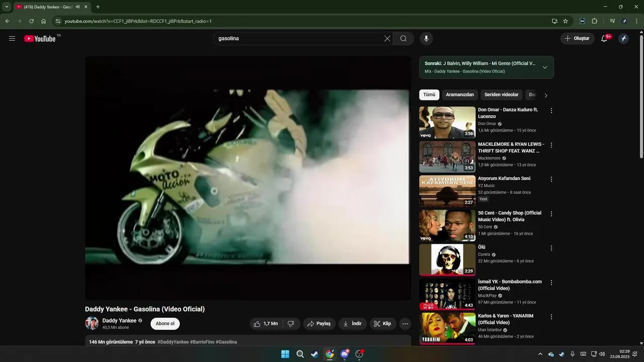Dislike the Gasolina video
Screen dimensions: 644x362
(x=291, y=324)
